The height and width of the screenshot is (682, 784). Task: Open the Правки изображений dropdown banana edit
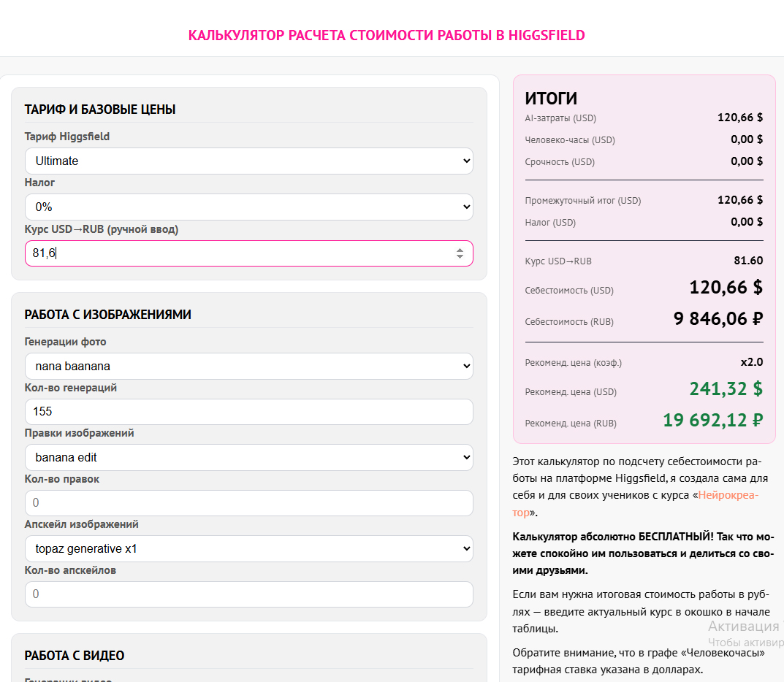point(248,457)
